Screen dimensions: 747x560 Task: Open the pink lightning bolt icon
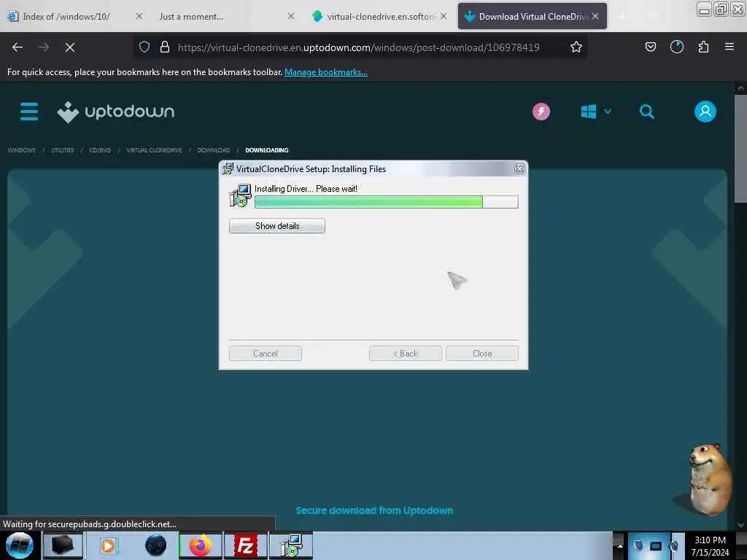click(x=541, y=112)
